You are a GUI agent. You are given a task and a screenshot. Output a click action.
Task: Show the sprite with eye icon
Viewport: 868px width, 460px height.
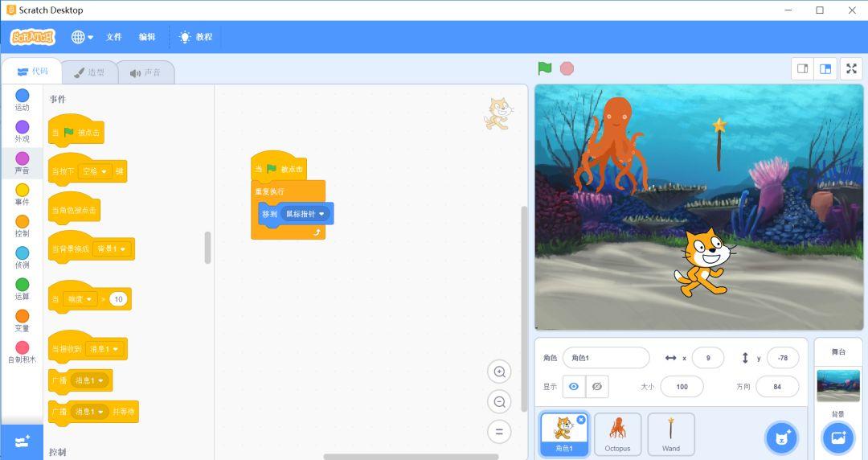(x=574, y=386)
